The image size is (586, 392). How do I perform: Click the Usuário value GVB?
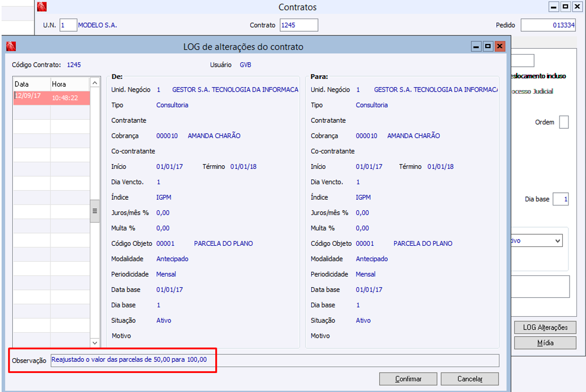tap(246, 65)
